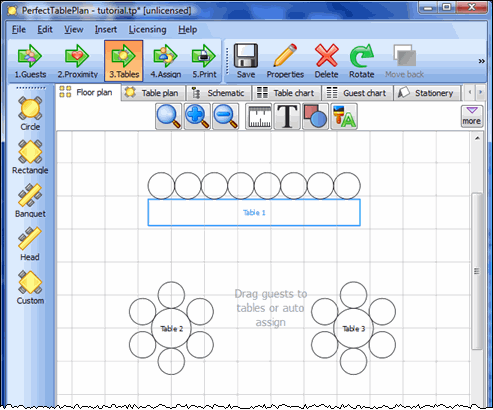Open the font and color paintbrush tool
Screen dimensions: 493x410
coord(344,116)
